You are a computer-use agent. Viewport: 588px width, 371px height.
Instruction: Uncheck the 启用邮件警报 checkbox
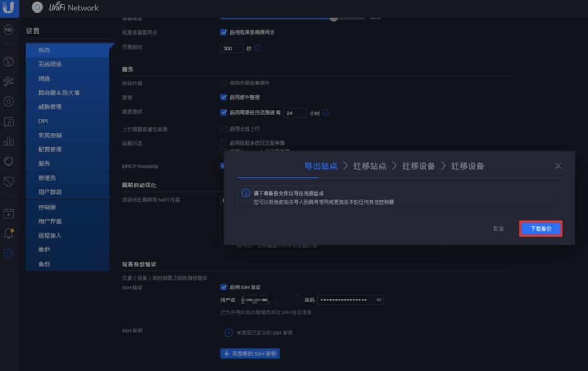pyautogui.click(x=223, y=98)
